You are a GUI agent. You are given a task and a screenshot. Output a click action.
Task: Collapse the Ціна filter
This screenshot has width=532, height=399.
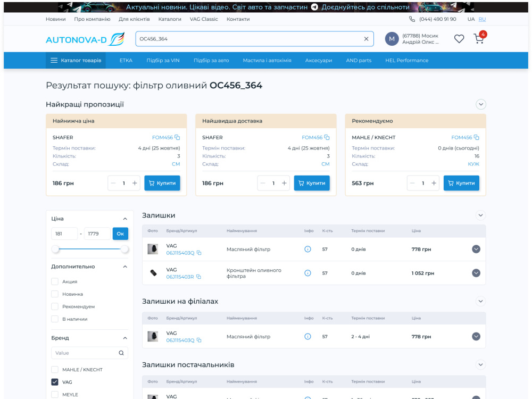pos(125,219)
